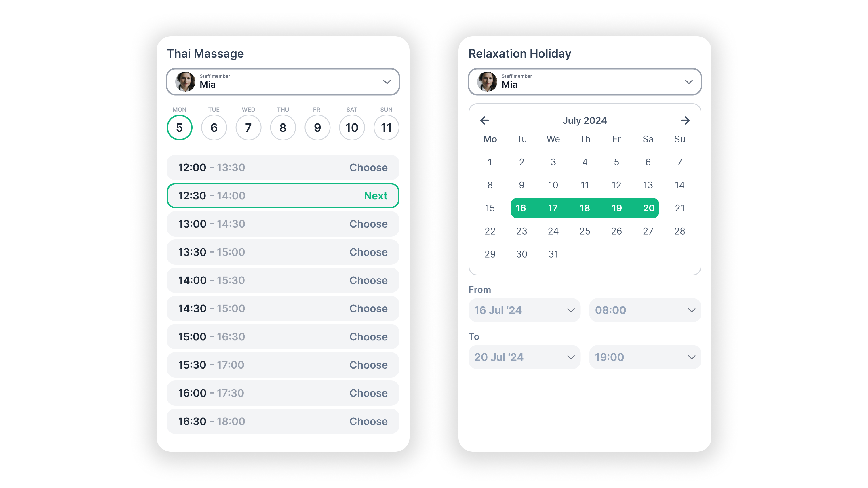868x488 pixels.
Task: Open the To time dropdown showing 19:00
Action: pyautogui.click(x=645, y=357)
